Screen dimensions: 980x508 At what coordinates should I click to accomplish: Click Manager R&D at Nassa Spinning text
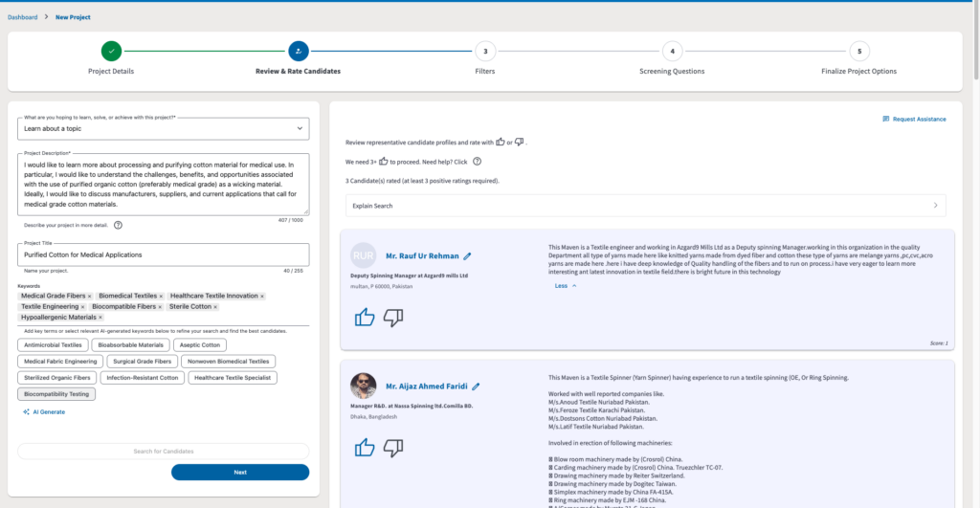tap(412, 407)
